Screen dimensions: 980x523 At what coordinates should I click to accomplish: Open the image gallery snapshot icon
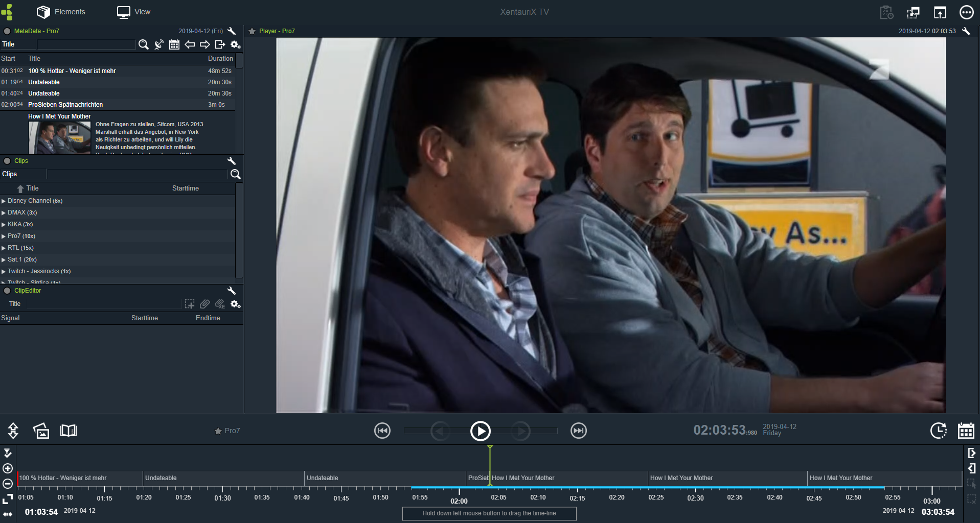[x=41, y=431]
